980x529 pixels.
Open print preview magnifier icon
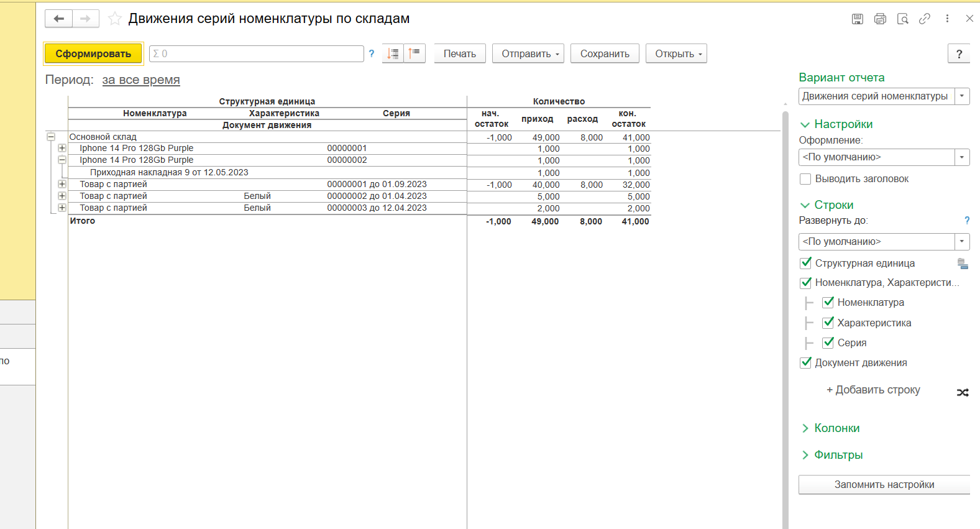pos(902,19)
